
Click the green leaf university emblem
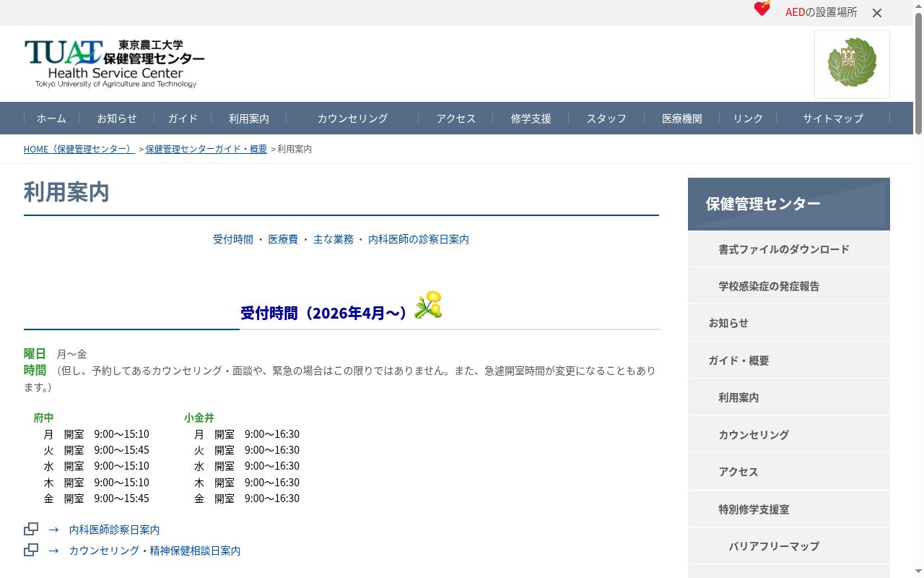coord(852,64)
